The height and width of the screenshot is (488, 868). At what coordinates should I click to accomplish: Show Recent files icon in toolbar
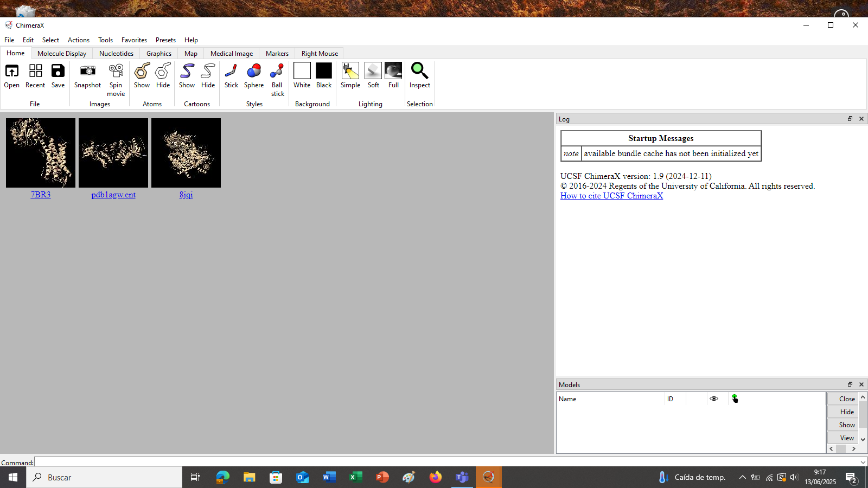(35, 76)
